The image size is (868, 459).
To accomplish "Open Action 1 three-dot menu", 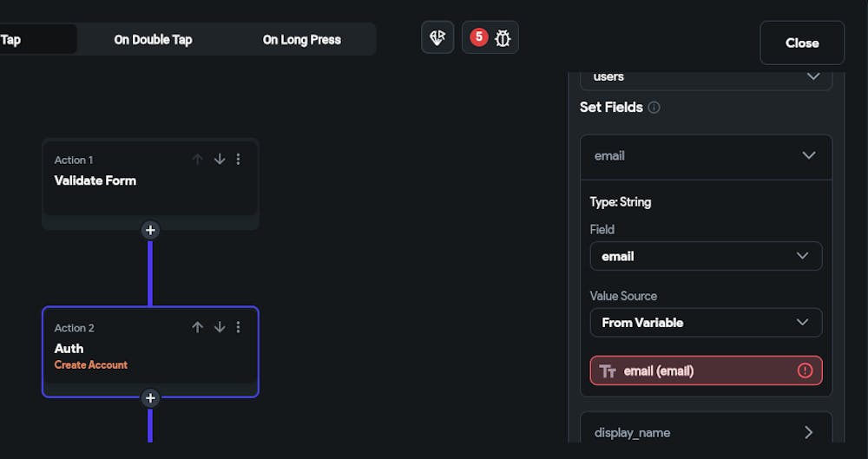I will [239, 160].
